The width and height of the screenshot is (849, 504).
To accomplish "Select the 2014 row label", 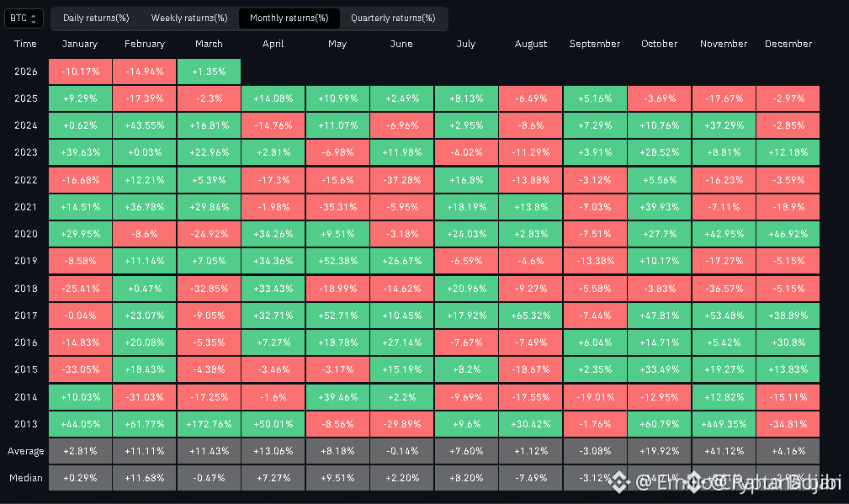I will tap(26, 397).
